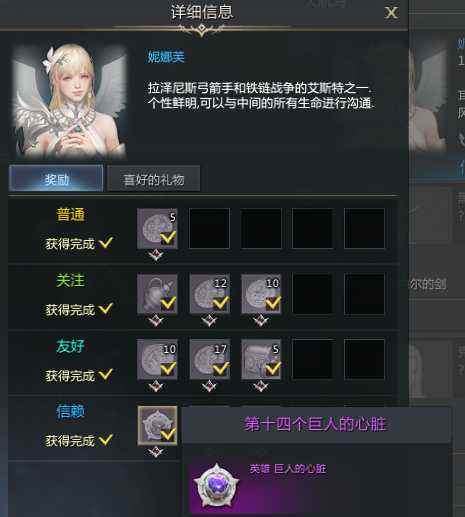Expand the arrow under the 信赖 reward
The width and height of the screenshot is (465, 517).
(156, 452)
